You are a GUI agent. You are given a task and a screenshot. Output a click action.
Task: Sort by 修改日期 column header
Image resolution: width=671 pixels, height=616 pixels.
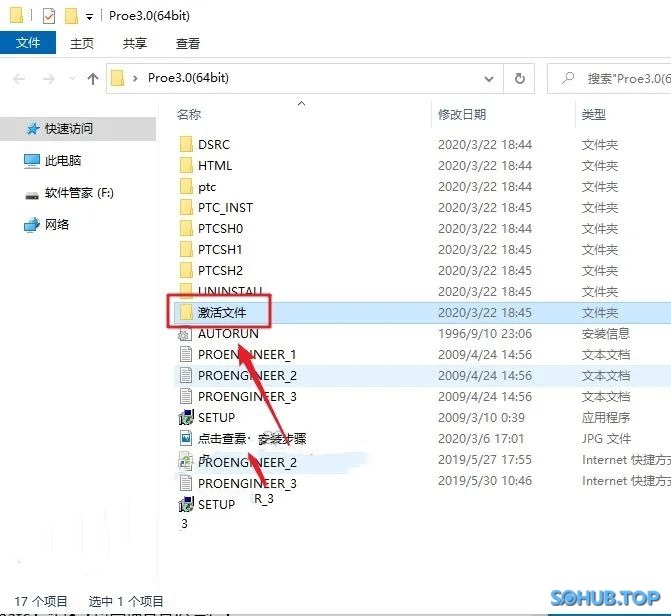pyautogui.click(x=462, y=115)
